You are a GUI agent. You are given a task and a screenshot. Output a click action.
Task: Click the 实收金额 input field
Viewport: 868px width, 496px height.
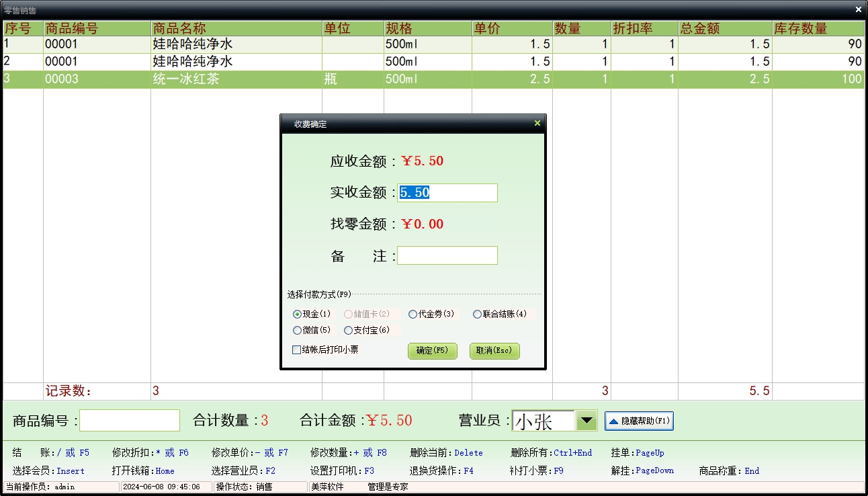pyautogui.click(x=447, y=193)
